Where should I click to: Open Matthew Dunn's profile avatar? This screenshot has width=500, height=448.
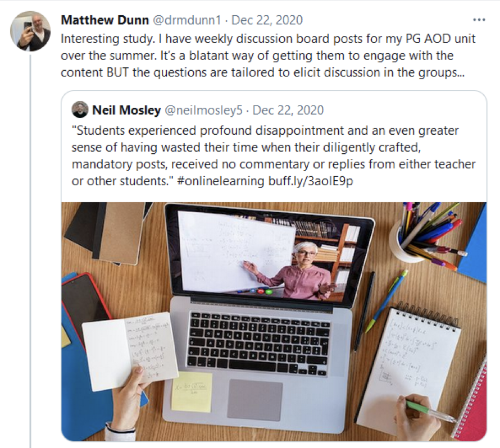pos(30,31)
